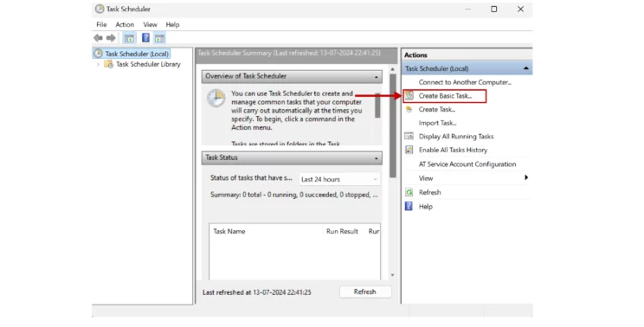Screen dimensions: 644x327
Task: Close the Task Scheduler window
Action: coord(520,9)
